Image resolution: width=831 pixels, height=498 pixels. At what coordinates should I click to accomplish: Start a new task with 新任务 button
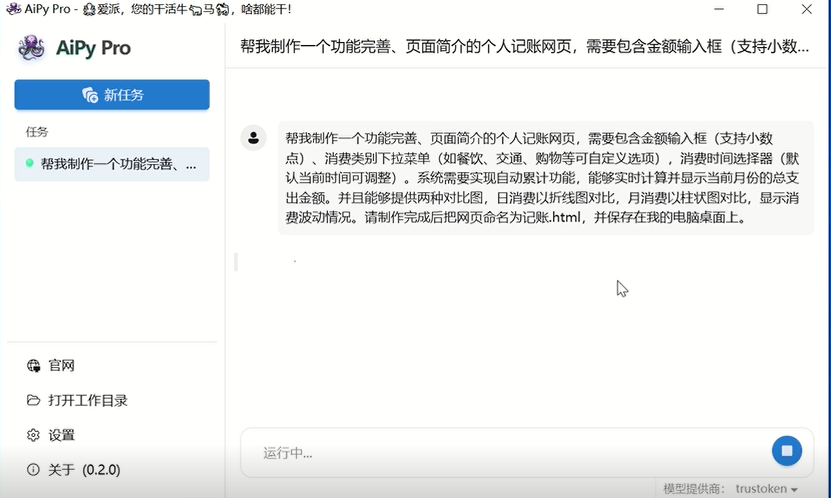(x=112, y=95)
